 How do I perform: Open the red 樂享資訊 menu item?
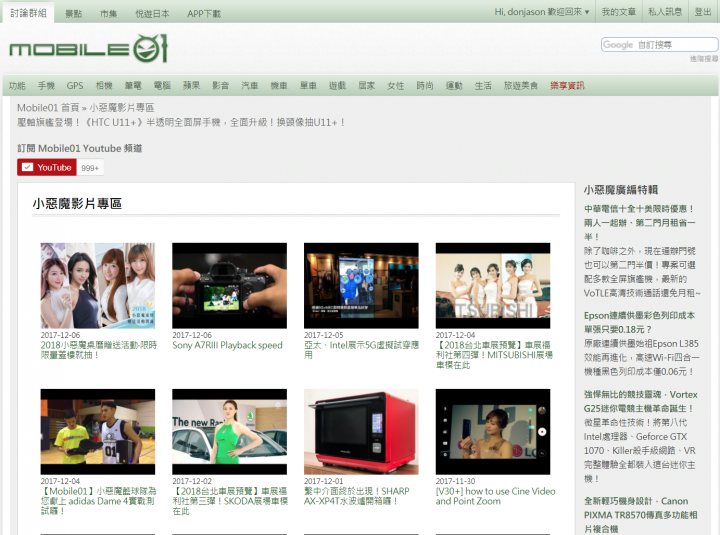click(568, 85)
